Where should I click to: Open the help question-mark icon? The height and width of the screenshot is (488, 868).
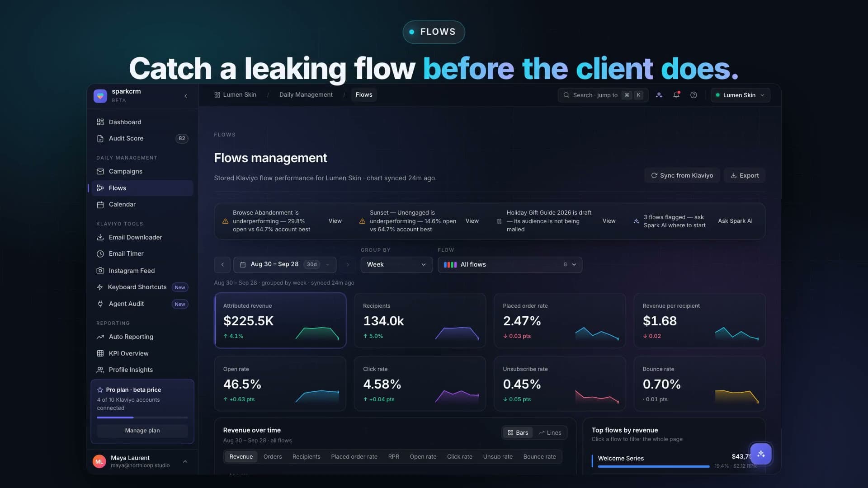(x=693, y=95)
